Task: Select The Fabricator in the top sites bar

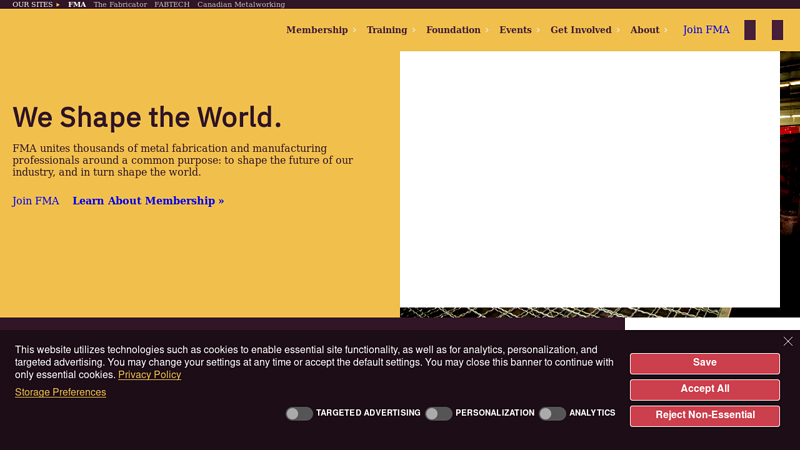Action: (x=120, y=5)
